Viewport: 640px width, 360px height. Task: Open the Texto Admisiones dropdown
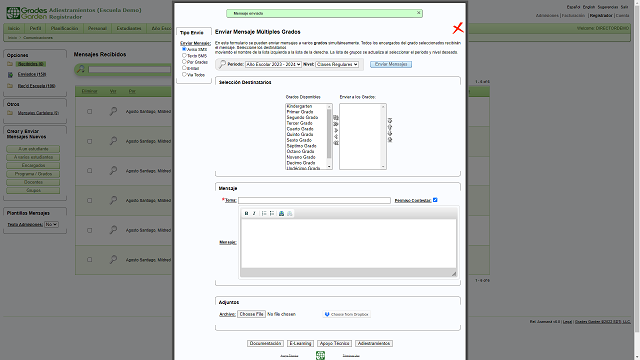[x=51, y=224]
